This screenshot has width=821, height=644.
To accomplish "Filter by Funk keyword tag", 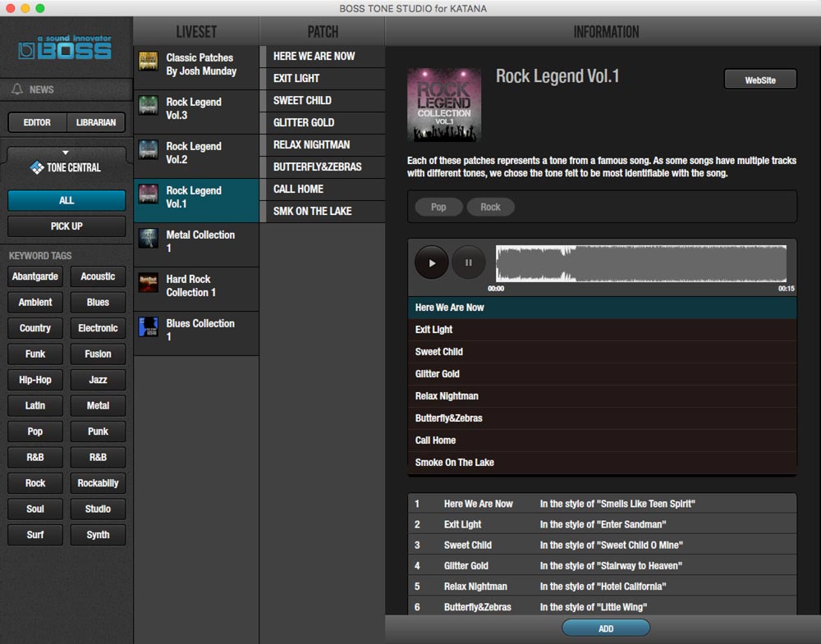I will (x=35, y=354).
